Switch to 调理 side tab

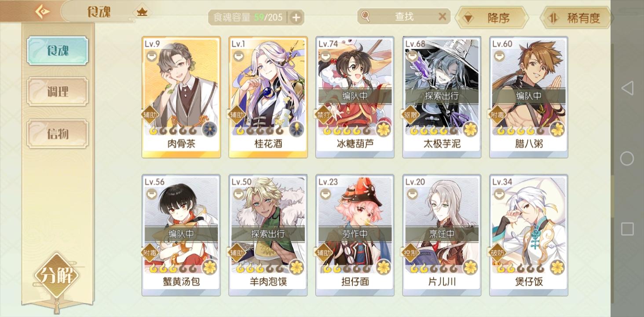(57, 92)
